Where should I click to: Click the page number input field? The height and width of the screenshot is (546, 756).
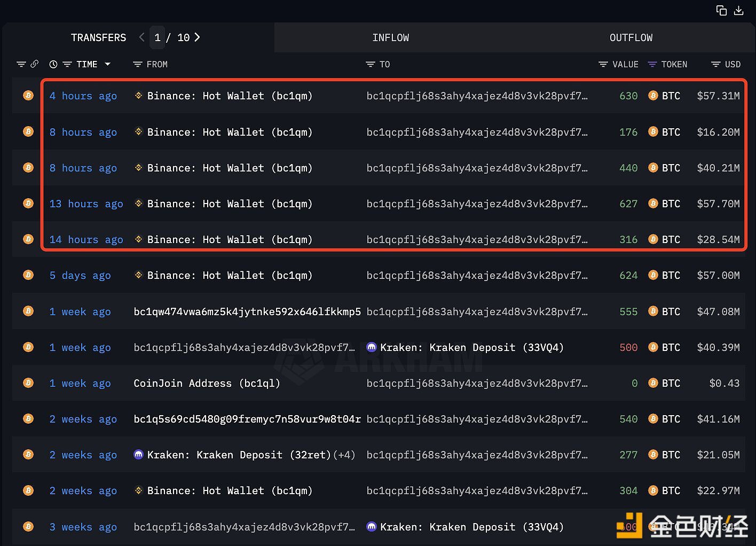[x=157, y=37]
